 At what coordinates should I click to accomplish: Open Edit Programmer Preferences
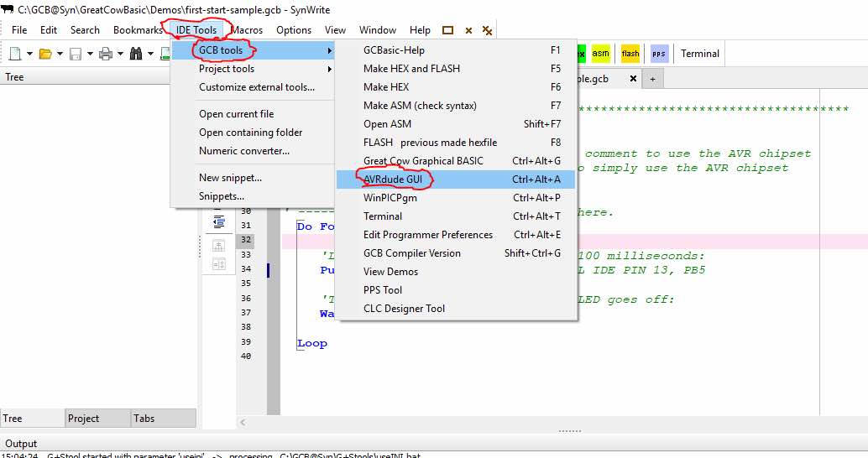pyautogui.click(x=456, y=235)
